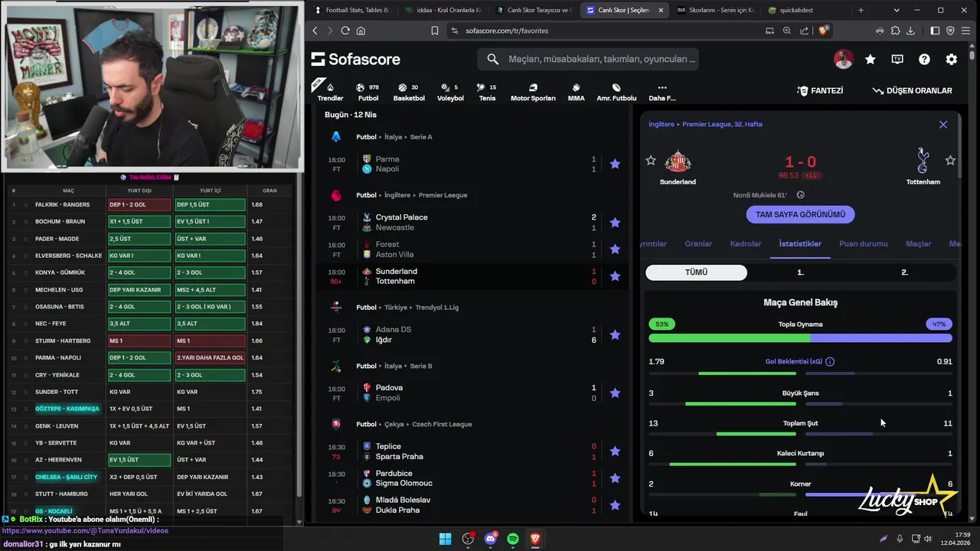Open the Brave Shields icon

tap(824, 31)
